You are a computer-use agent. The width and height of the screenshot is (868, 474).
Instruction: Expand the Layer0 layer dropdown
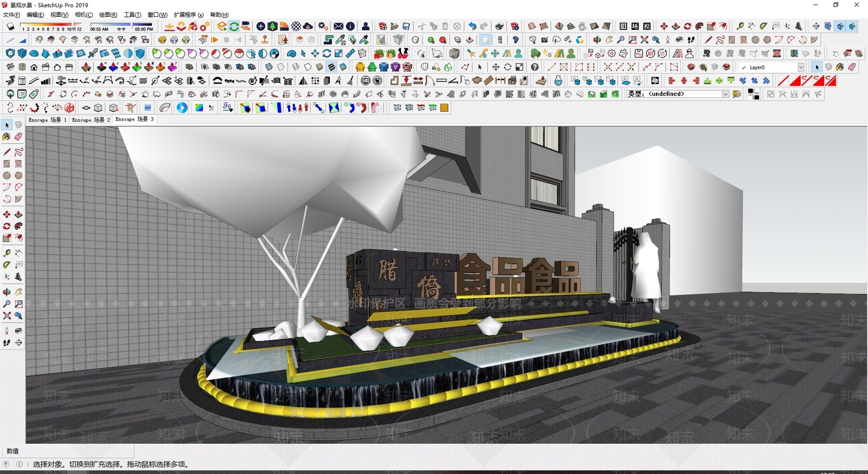pos(801,67)
